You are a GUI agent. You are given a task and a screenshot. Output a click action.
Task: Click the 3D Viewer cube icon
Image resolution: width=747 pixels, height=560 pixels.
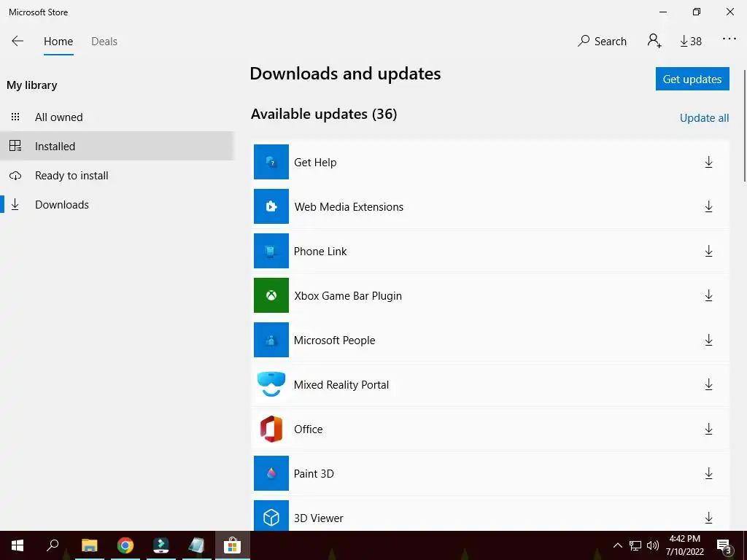coord(271,516)
